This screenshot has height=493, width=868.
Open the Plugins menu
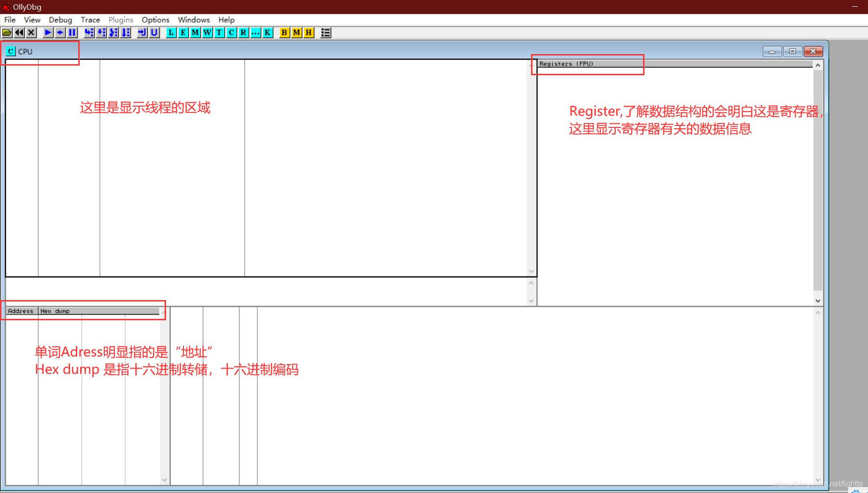tap(121, 20)
